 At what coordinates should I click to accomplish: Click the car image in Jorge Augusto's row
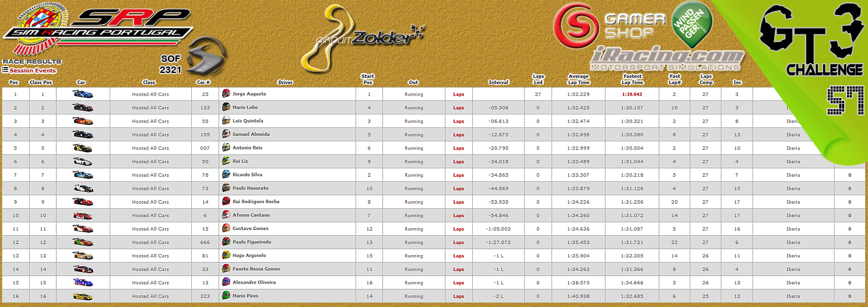tap(82, 94)
